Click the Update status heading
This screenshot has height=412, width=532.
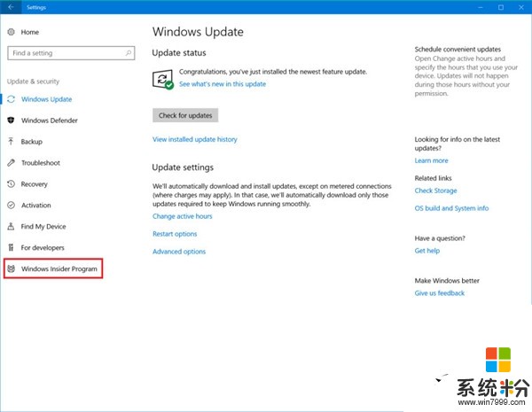[179, 53]
